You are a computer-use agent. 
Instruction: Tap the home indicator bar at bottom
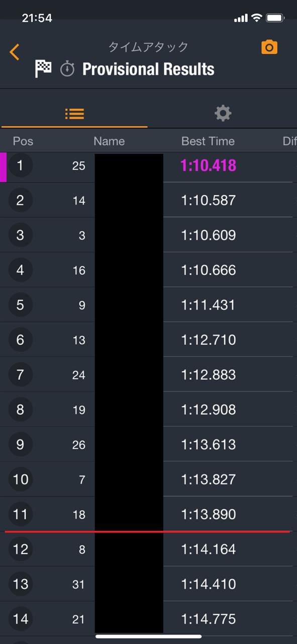[x=148, y=636]
